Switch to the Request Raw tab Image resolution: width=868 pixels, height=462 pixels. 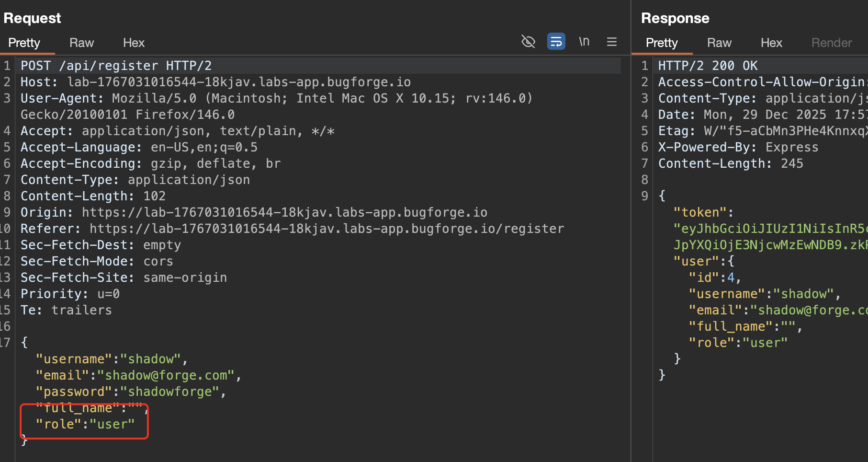81,43
